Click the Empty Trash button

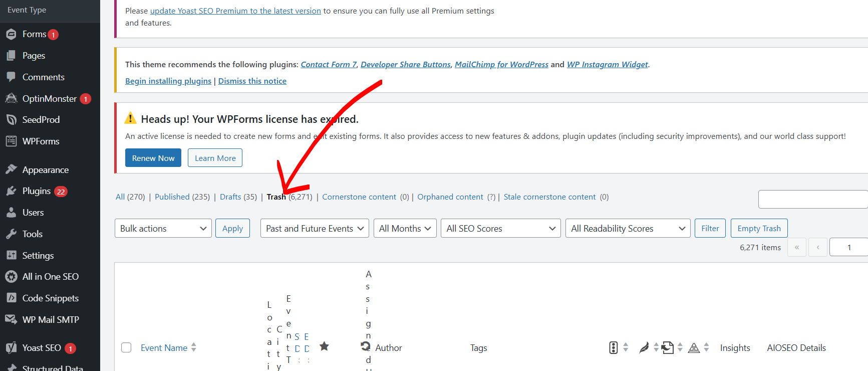click(x=759, y=228)
